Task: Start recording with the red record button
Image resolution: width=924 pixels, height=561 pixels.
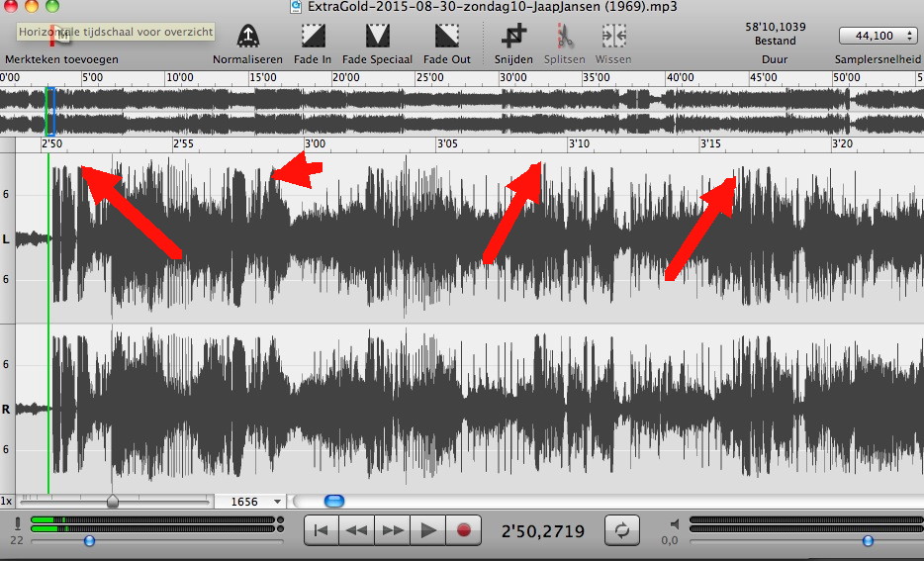Action: (463, 529)
